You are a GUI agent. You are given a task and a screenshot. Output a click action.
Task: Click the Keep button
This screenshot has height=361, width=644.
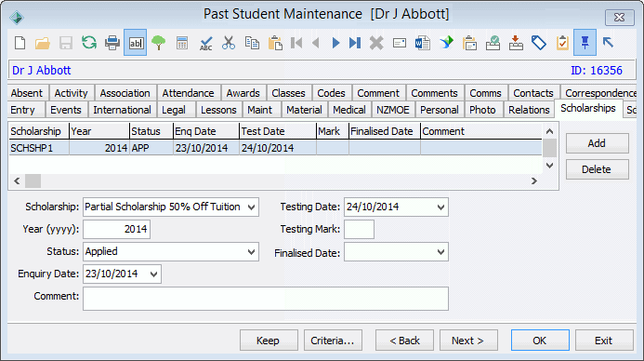(269, 341)
